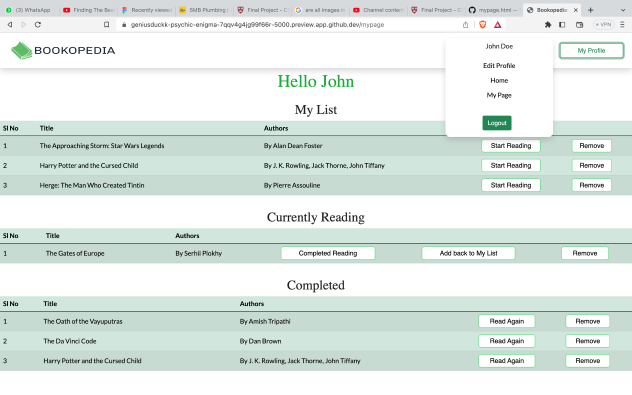The width and height of the screenshot is (632, 395).
Task: Switch to the mypage.html GitHub tab
Action: (x=495, y=10)
